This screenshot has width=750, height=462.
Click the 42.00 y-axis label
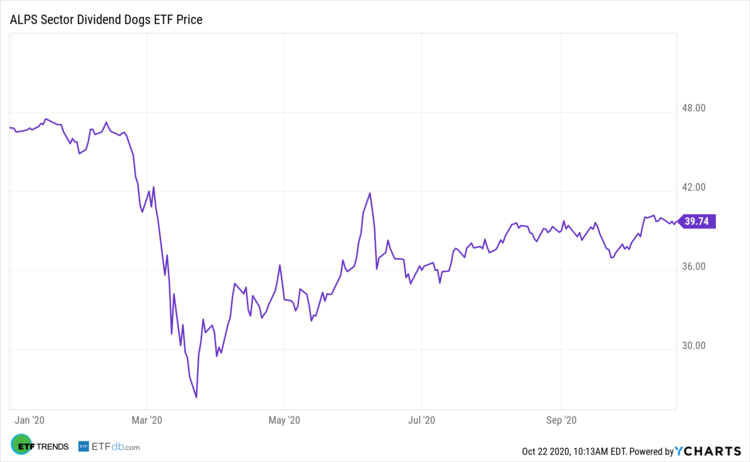point(694,188)
